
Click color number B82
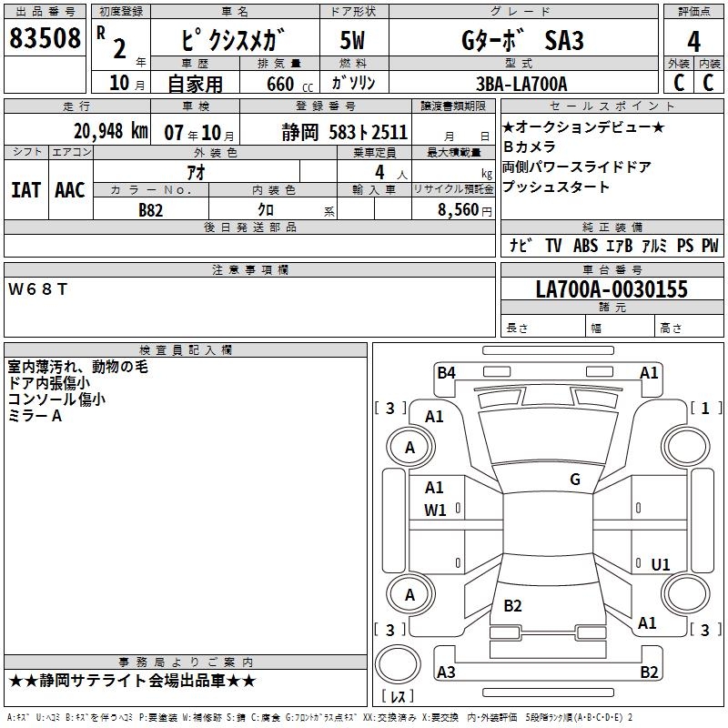click(x=150, y=210)
